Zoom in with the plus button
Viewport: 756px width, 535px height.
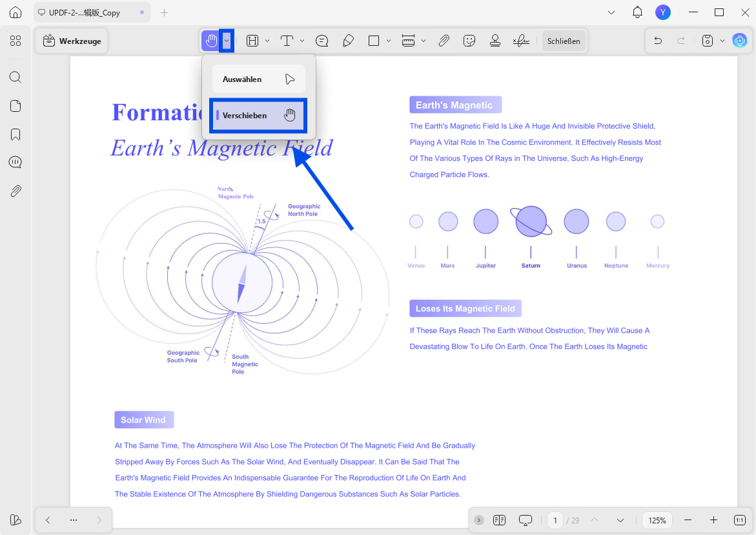[714, 520]
